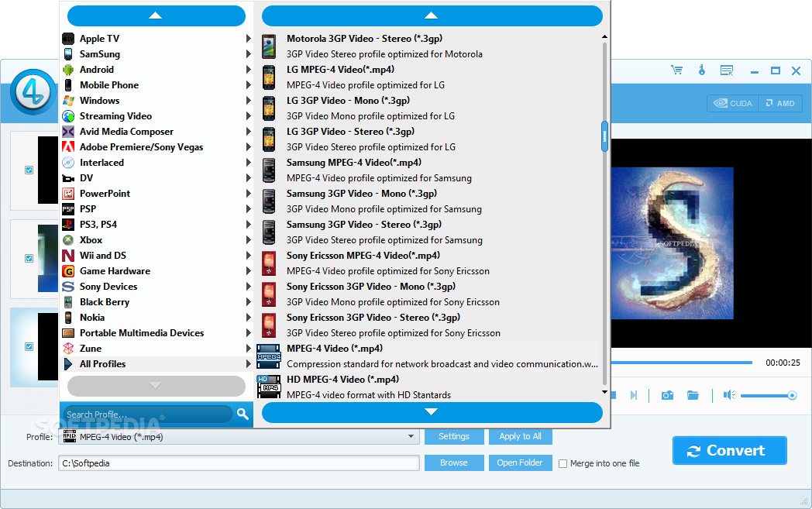812x509 pixels.
Task: Click the preview playback progress bar
Action: 682,363
